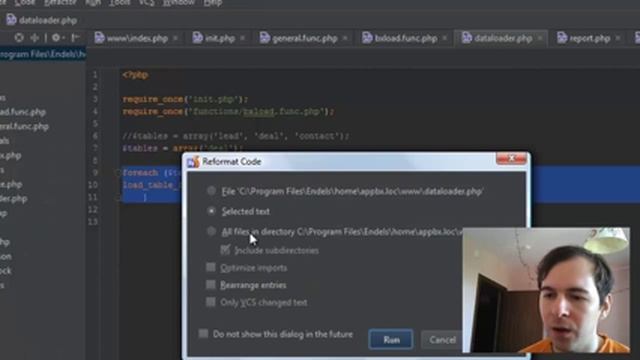Click the require_once bxload.func.php code line
Screen dimensions: 640x360
click(228, 111)
